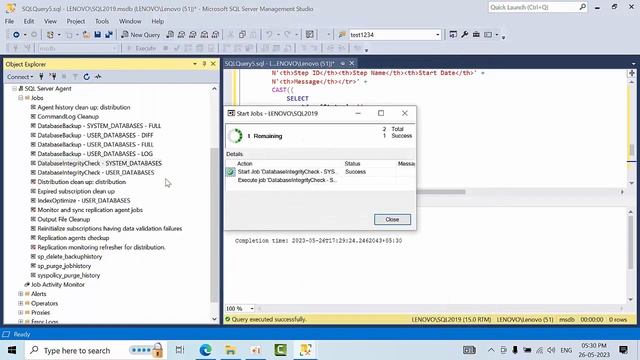The height and width of the screenshot is (360, 640).
Task: Refresh the Object Explorer tree
Action: pyautogui.click(x=87, y=76)
